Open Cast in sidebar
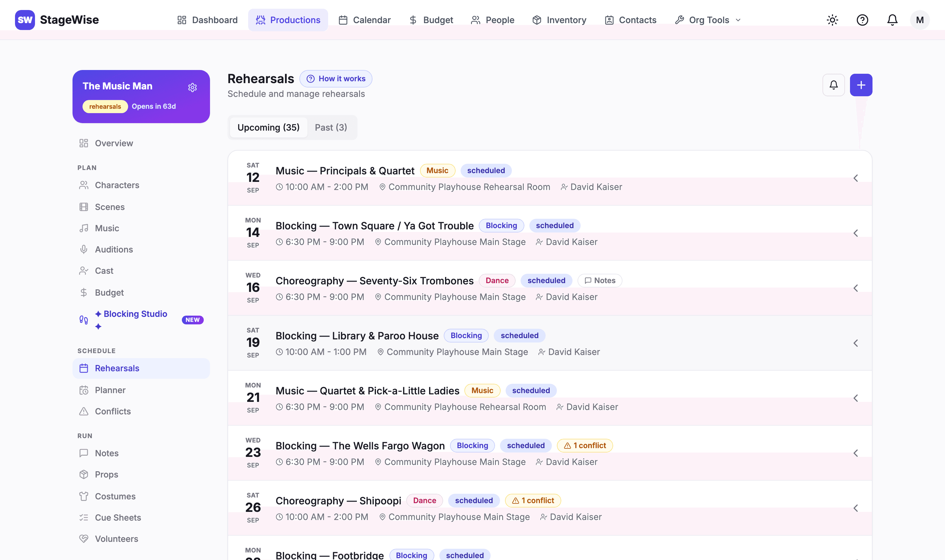 [x=141, y=271]
